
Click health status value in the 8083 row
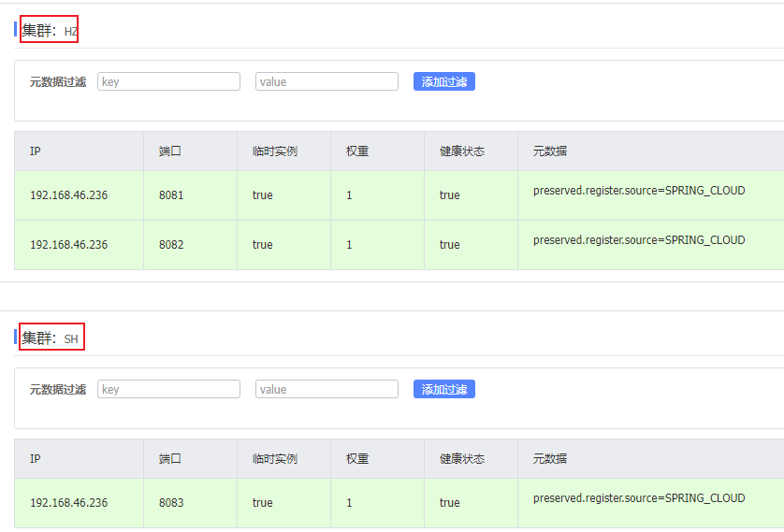(450, 503)
